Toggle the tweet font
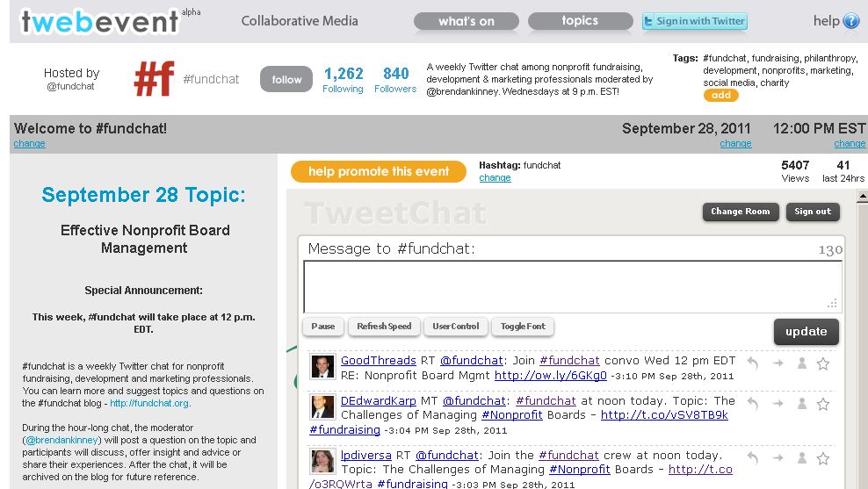Viewport: 868px width, 489px height. click(x=523, y=327)
